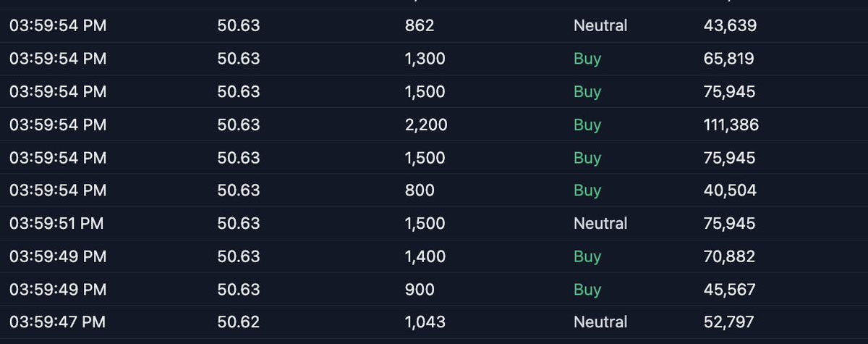The height and width of the screenshot is (344, 868).
Task: Select the 1,300 share trade row
Action: (434, 59)
